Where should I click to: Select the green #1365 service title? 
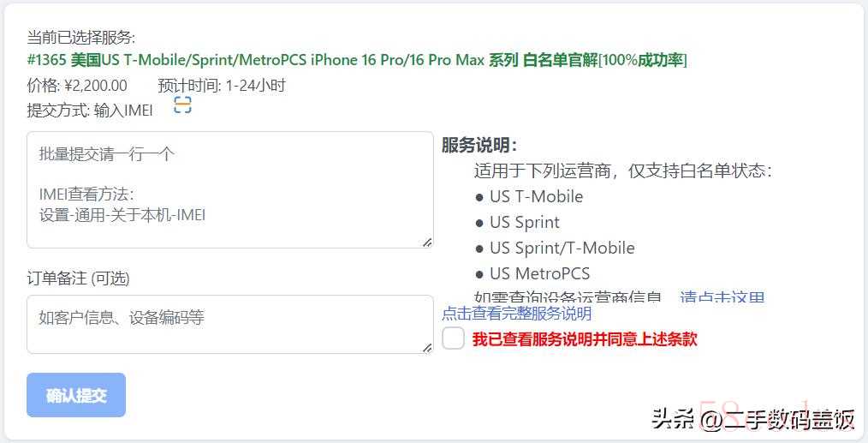click(x=357, y=60)
